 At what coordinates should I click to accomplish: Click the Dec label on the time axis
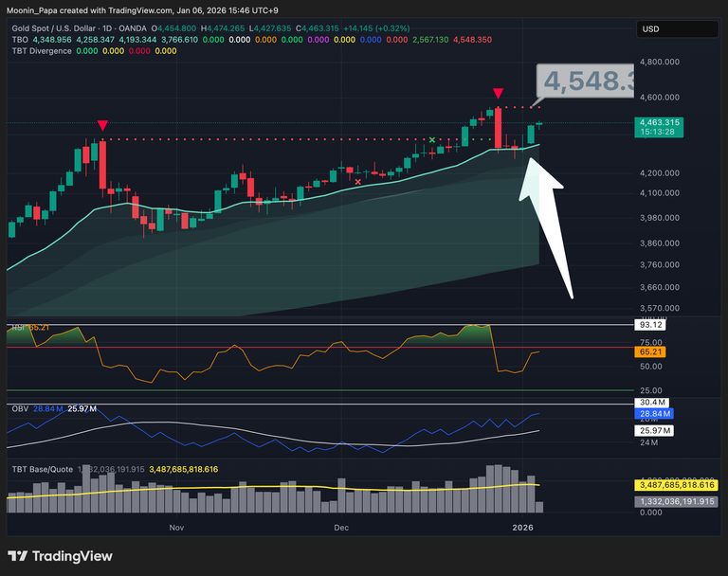[x=341, y=526]
